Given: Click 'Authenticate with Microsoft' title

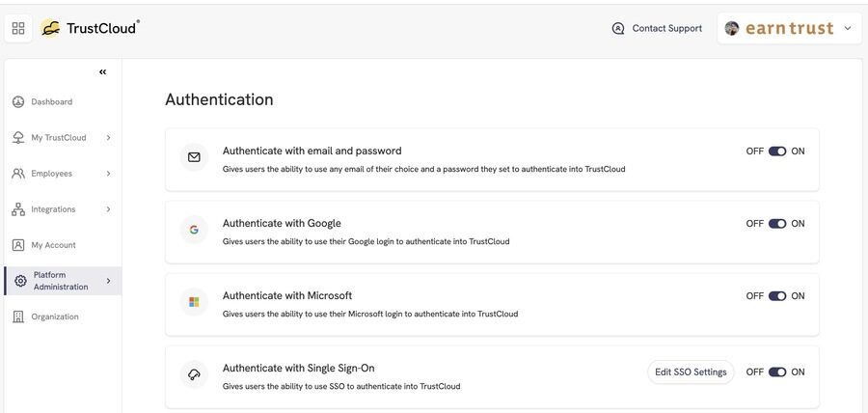Looking at the screenshot, I should click(287, 295).
